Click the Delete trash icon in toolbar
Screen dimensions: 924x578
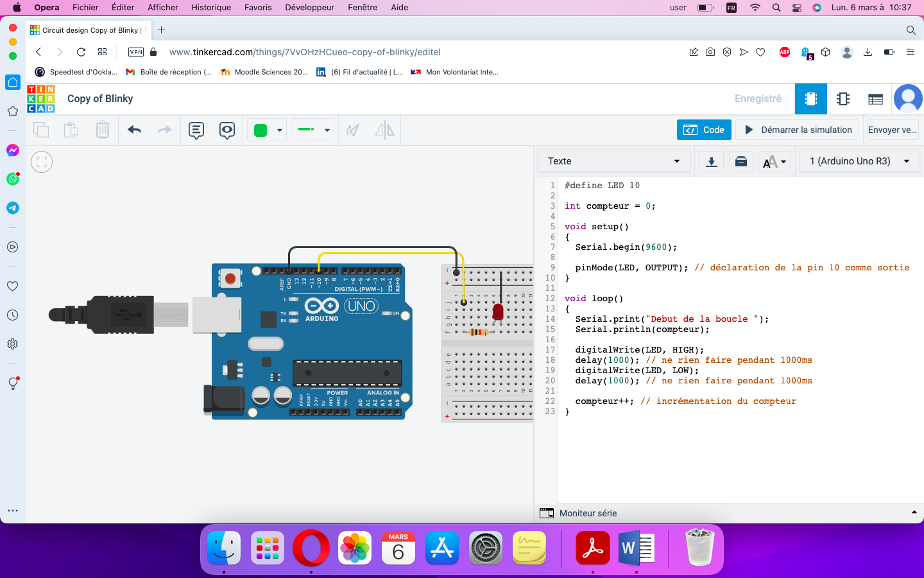pyautogui.click(x=103, y=130)
